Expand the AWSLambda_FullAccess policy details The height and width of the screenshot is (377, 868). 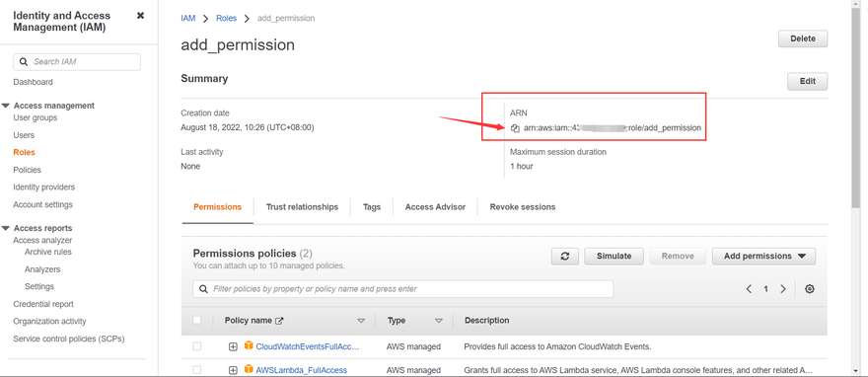[233, 370]
